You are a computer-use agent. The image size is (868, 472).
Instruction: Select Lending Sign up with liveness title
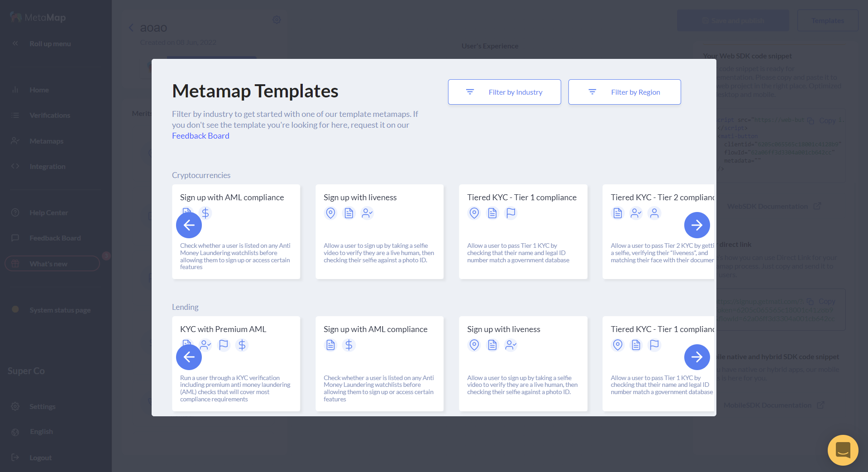pyautogui.click(x=504, y=329)
